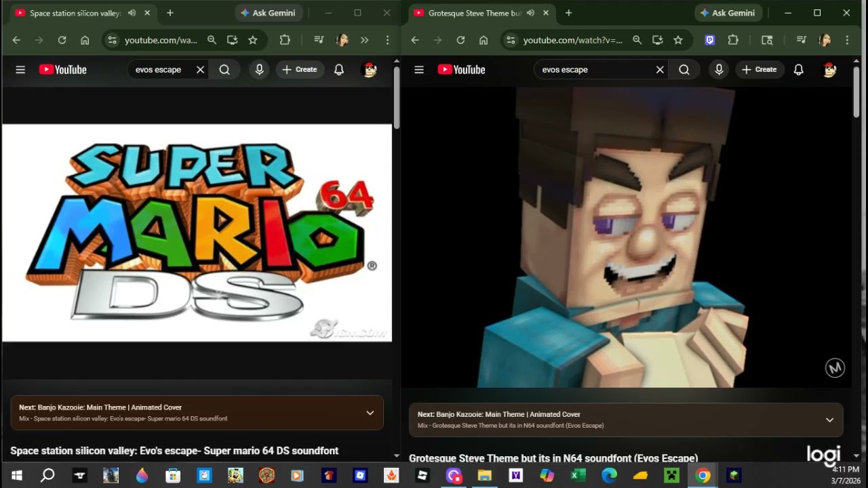Clear the search text in right window

pos(660,70)
